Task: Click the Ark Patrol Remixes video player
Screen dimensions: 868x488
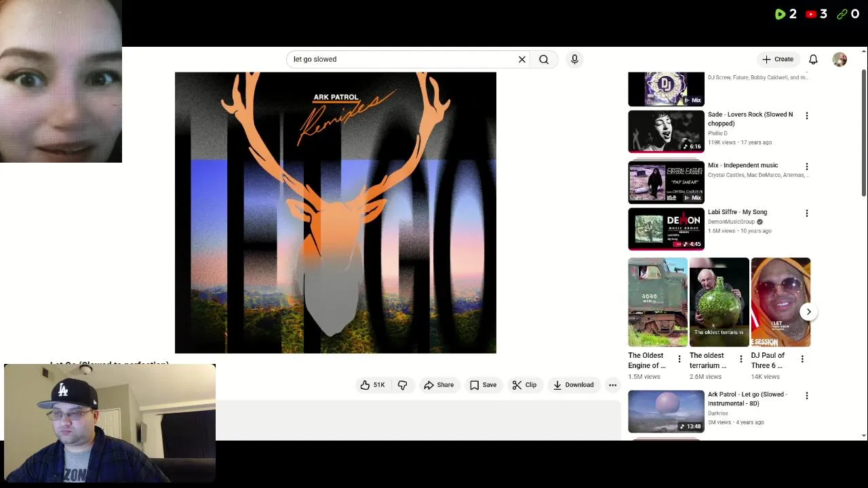Action: tap(336, 213)
